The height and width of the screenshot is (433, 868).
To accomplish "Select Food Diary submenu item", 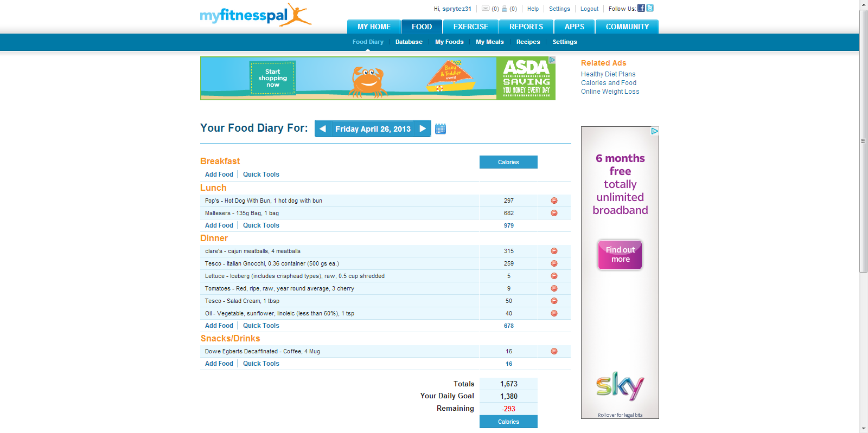I will click(368, 42).
